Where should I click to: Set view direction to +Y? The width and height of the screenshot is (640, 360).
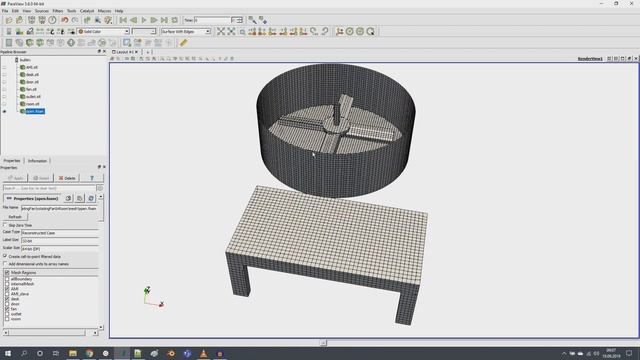[273, 31]
